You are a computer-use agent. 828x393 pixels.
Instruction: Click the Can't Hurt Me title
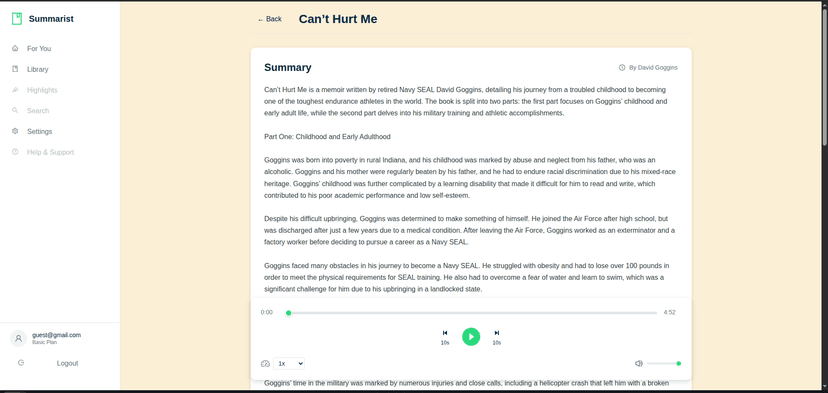coord(338,19)
